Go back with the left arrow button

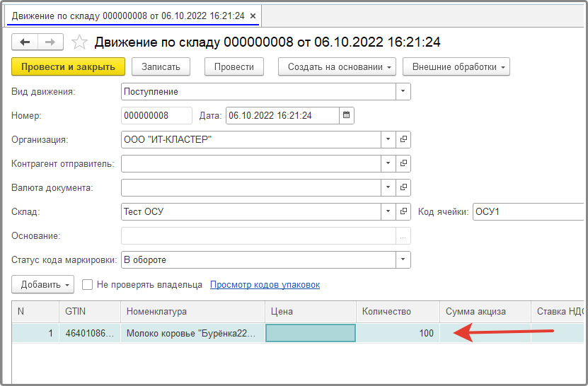pos(25,42)
